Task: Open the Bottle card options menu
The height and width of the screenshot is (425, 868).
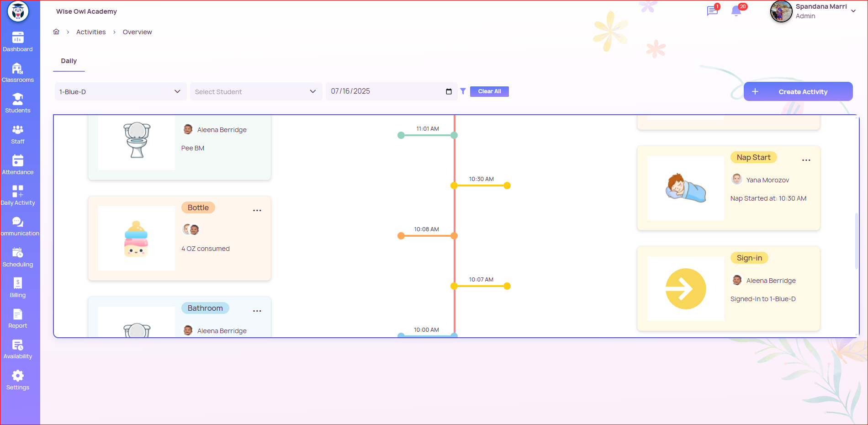Action: pyautogui.click(x=257, y=211)
